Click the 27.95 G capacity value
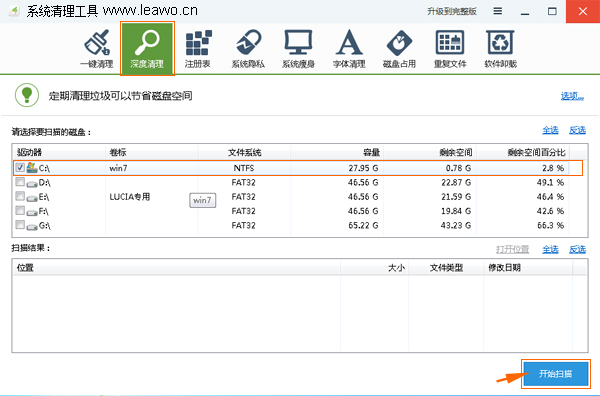The image size is (600, 396). (363, 168)
